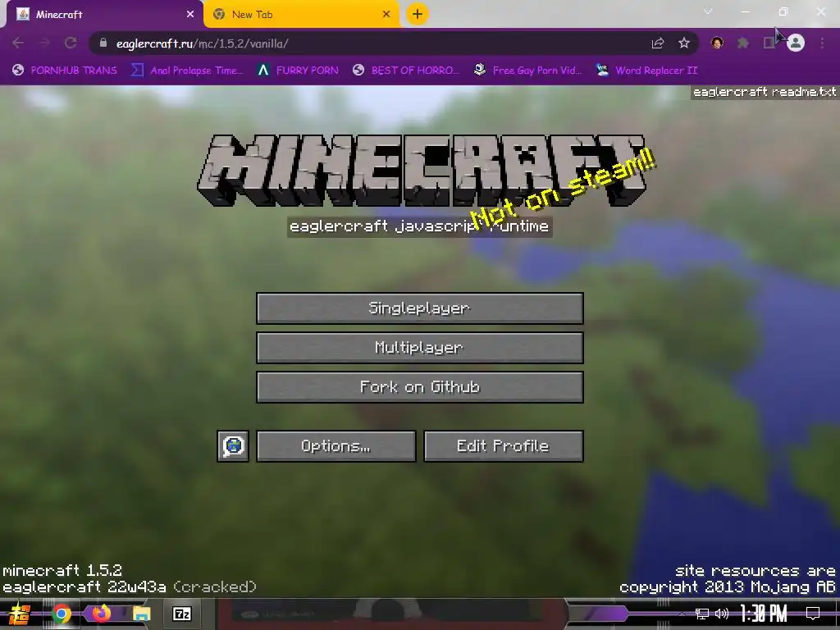The height and width of the screenshot is (630, 840).
Task: Open a new browser tab with plus
Action: tap(418, 14)
